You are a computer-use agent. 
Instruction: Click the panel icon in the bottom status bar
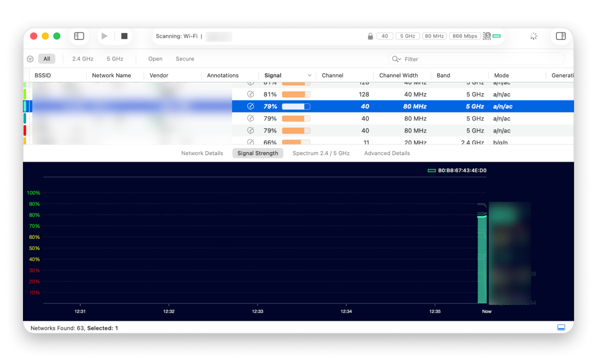click(x=561, y=327)
